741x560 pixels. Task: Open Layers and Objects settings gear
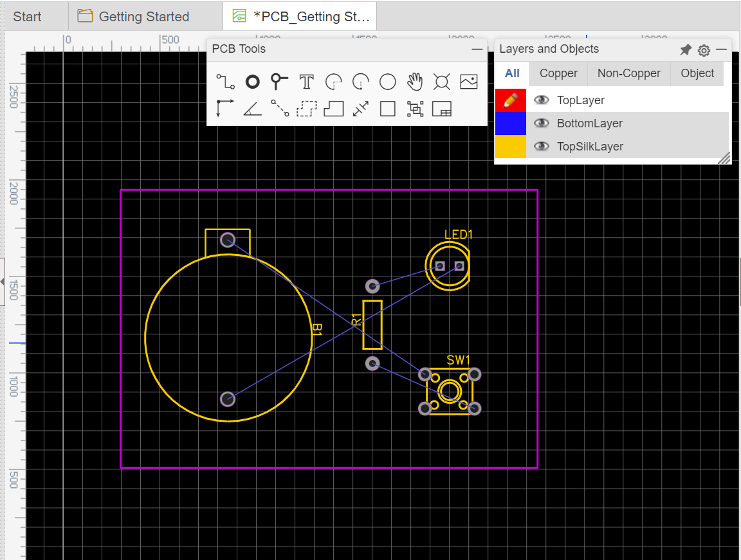point(704,50)
